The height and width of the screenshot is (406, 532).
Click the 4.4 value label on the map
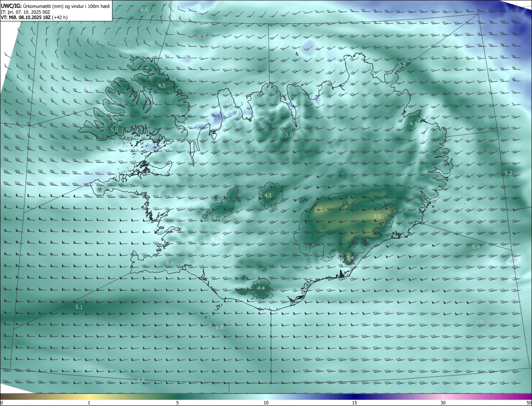(261, 288)
